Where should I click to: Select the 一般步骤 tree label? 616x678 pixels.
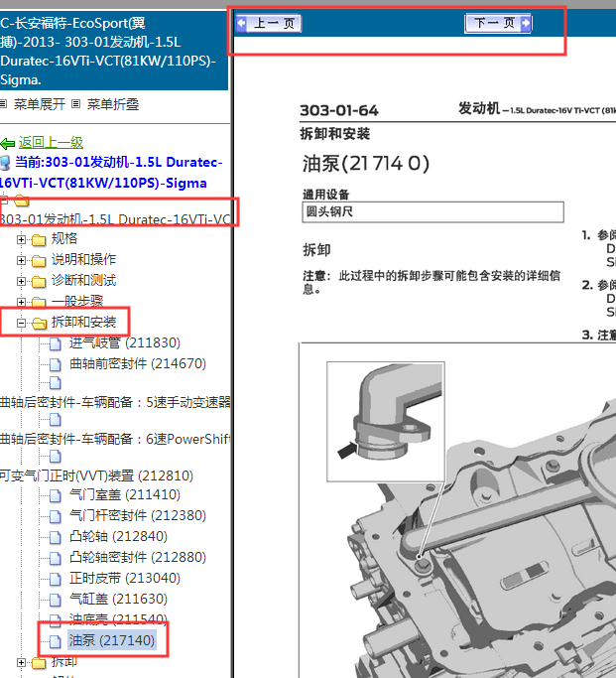77,301
